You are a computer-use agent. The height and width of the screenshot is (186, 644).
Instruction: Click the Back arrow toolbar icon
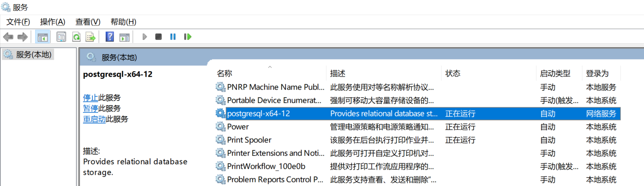pos(8,37)
